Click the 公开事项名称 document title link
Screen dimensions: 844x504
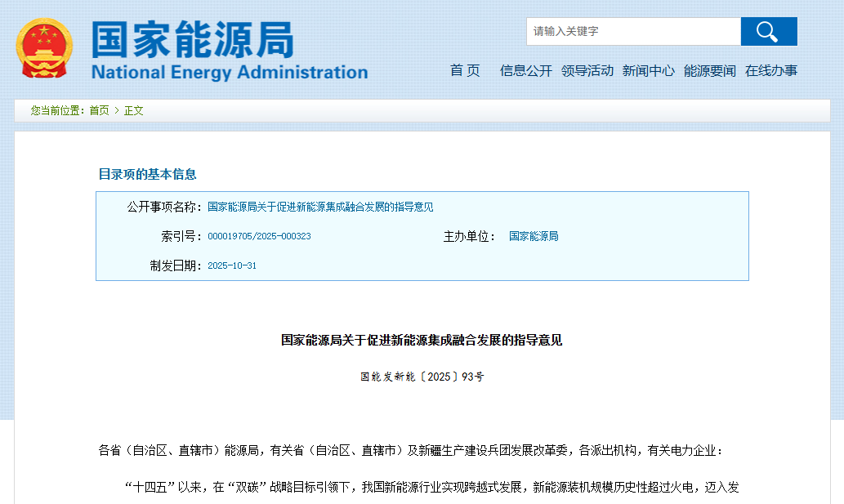click(x=320, y=207)
